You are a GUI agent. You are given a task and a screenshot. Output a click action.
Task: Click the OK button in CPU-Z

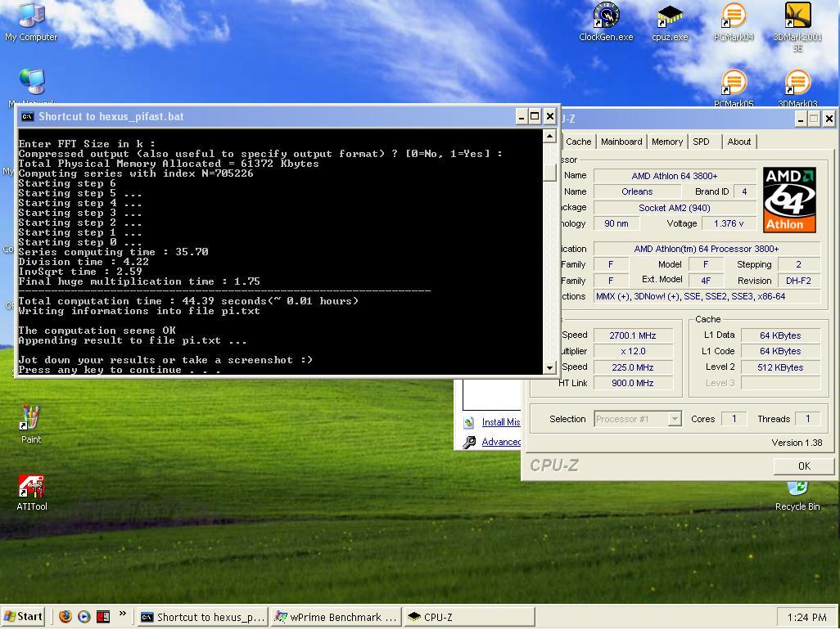pyautogui.click(x=804, y=466)
